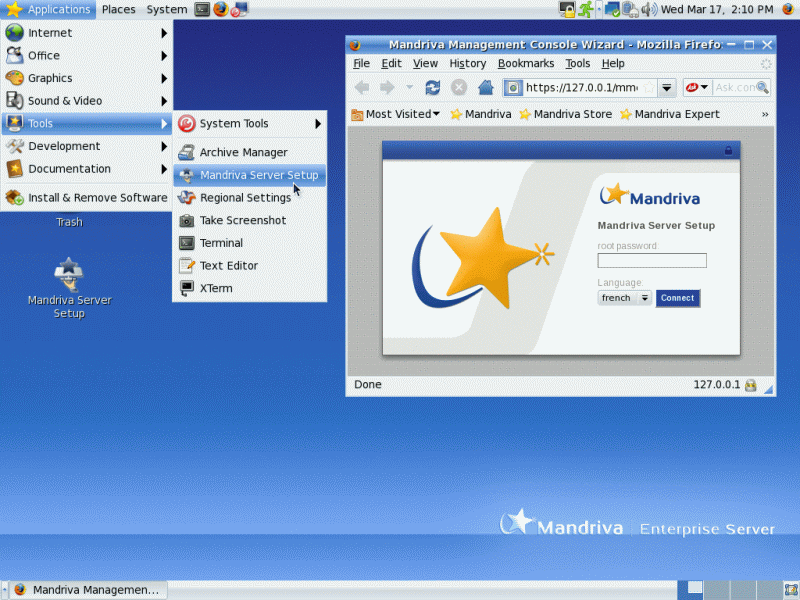Click the Connect button
This screenshot has width=800, height=600.
678,297
